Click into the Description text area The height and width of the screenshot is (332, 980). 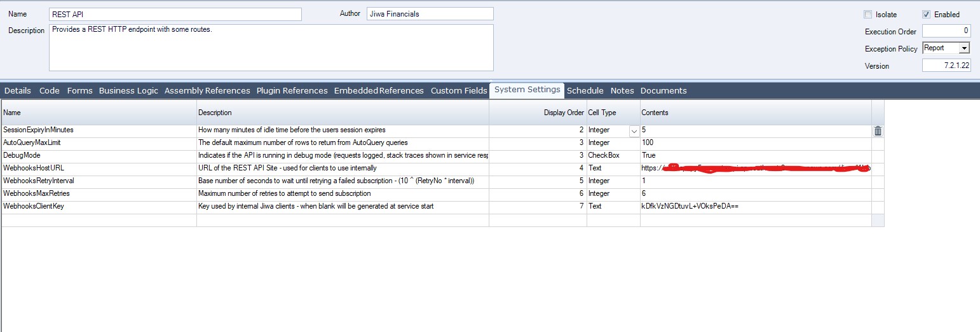click(271, 48)
